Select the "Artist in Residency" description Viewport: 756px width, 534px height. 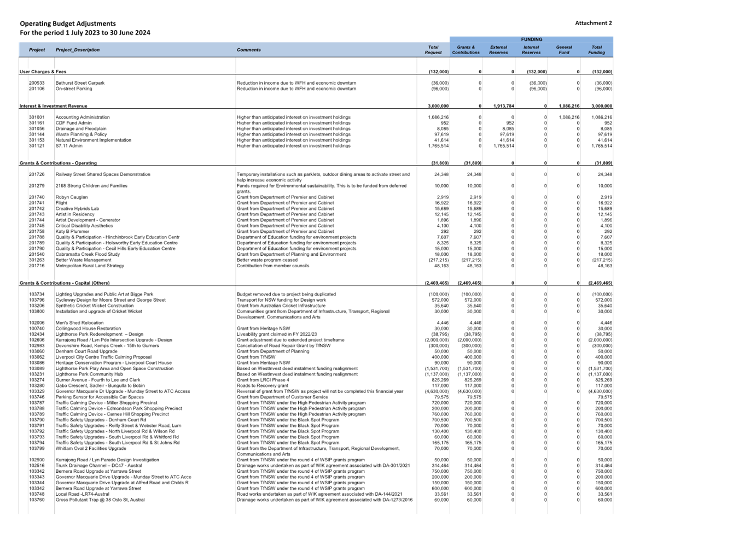[x=75, y=214]
